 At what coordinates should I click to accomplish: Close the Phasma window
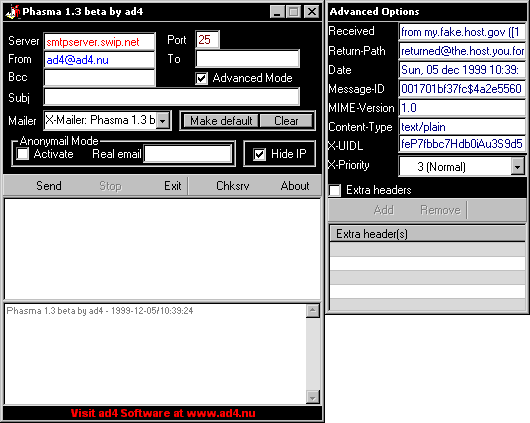point(312,12)
